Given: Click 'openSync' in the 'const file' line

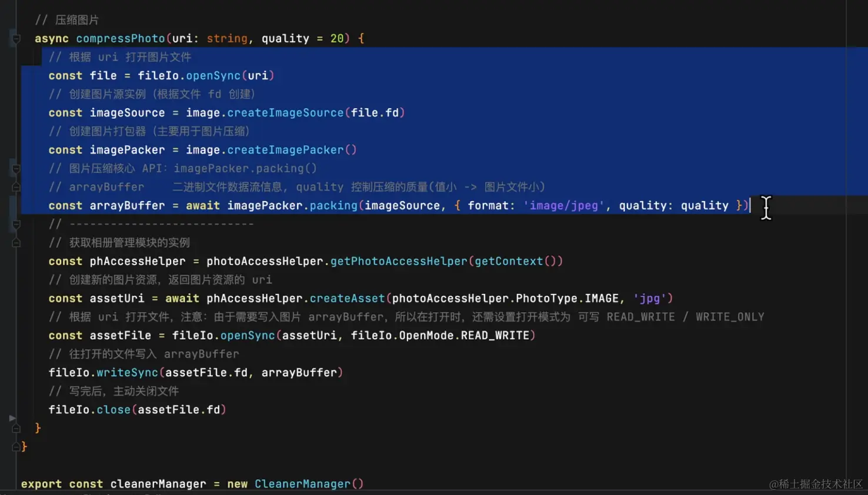Looking at the screenshot, I should click(x=213, y=76).
